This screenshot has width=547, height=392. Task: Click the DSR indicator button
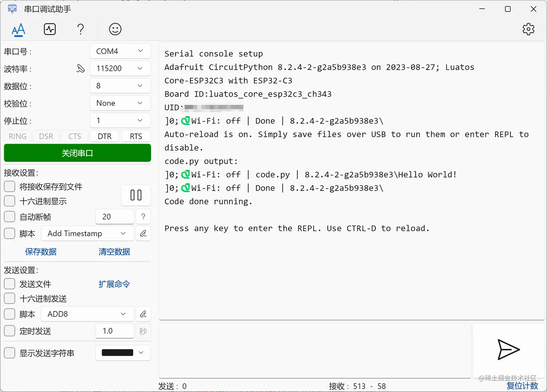click(x=46, y=136)
